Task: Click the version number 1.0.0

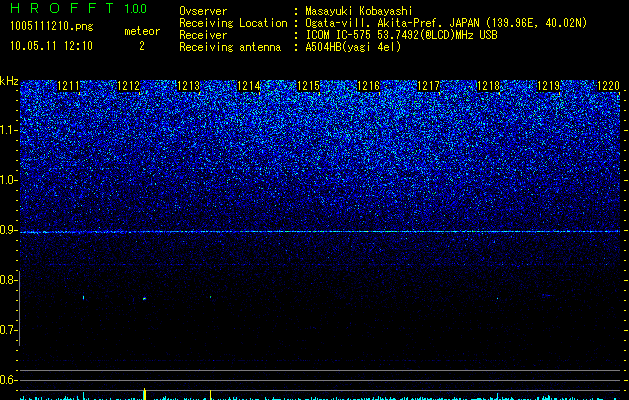Action: (x=135, y=8)
